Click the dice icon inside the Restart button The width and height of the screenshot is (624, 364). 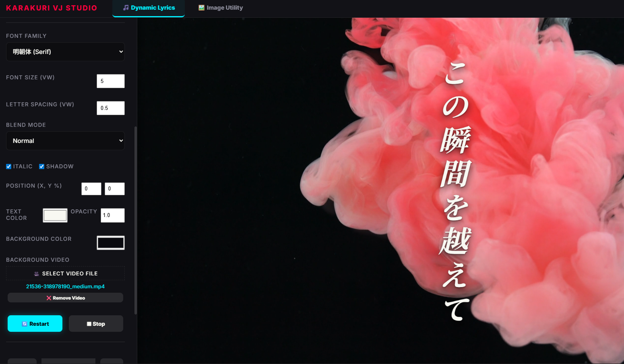[x=25, y=323]
